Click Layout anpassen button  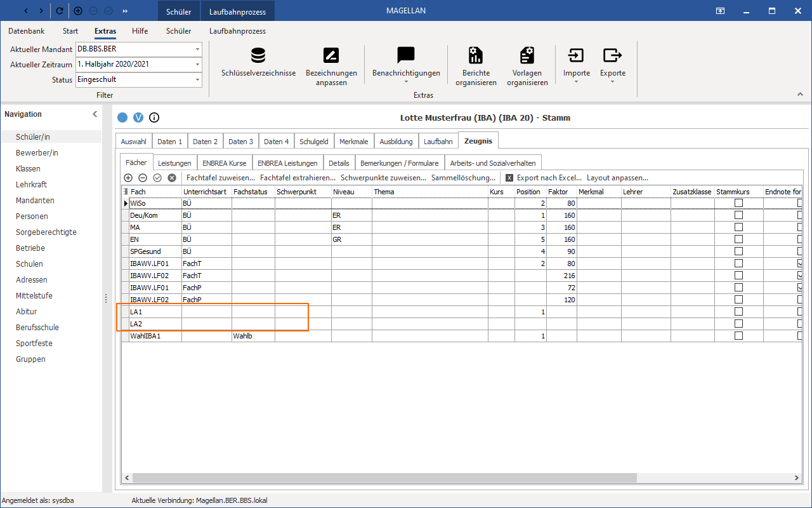[617, 178]
